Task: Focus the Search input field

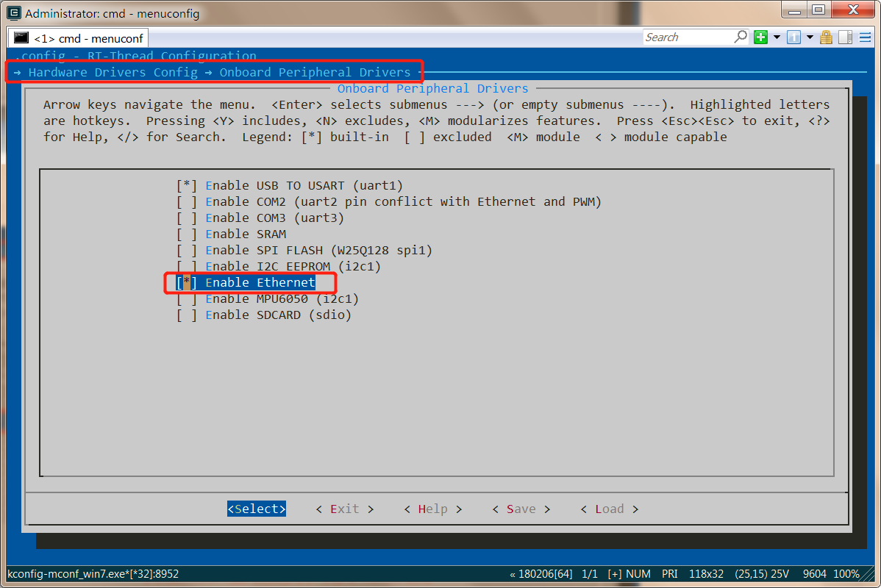Action: click(x=688, y=37)
